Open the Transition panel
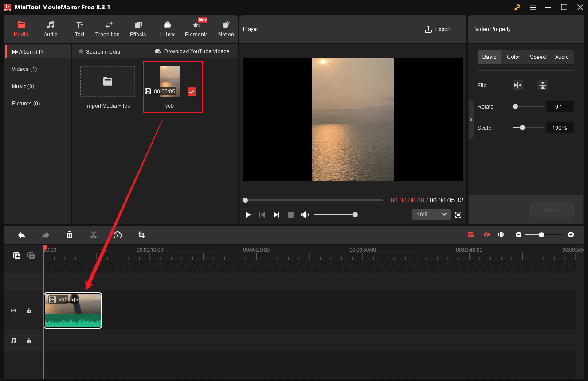This screenshot has height=381, width=588. point(107,29)
